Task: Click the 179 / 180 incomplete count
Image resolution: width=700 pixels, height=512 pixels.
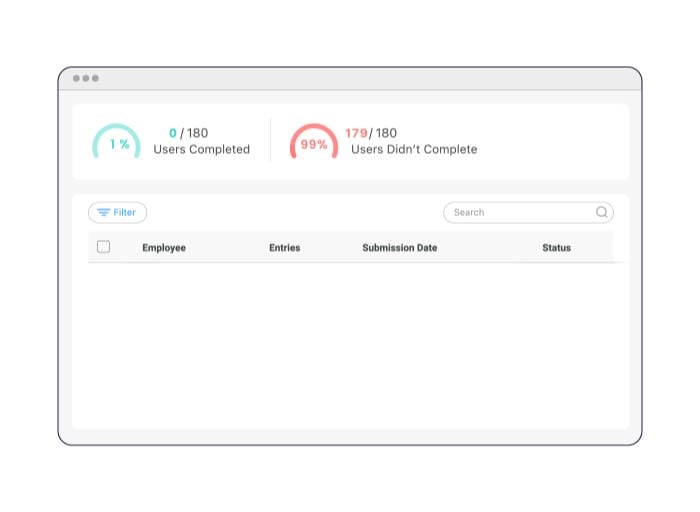Action: point(370,133)
